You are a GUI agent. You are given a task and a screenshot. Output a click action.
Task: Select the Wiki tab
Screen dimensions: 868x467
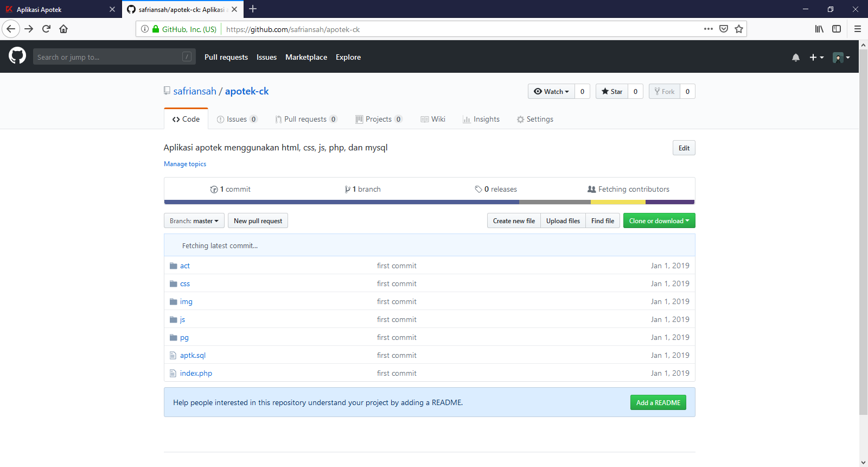[433, 119]
